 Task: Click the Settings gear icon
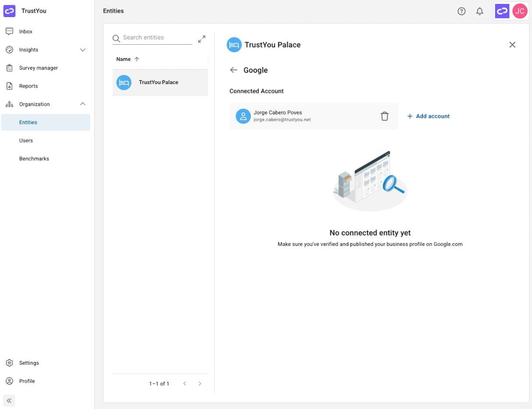(9, 363)
